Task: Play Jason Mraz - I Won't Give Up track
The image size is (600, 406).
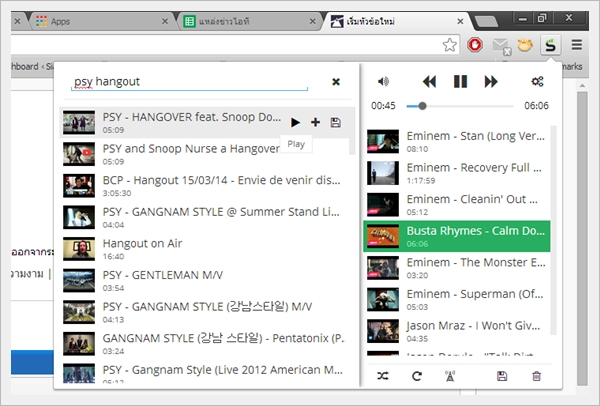Action: pyautogui.click(x=457, y=331)
